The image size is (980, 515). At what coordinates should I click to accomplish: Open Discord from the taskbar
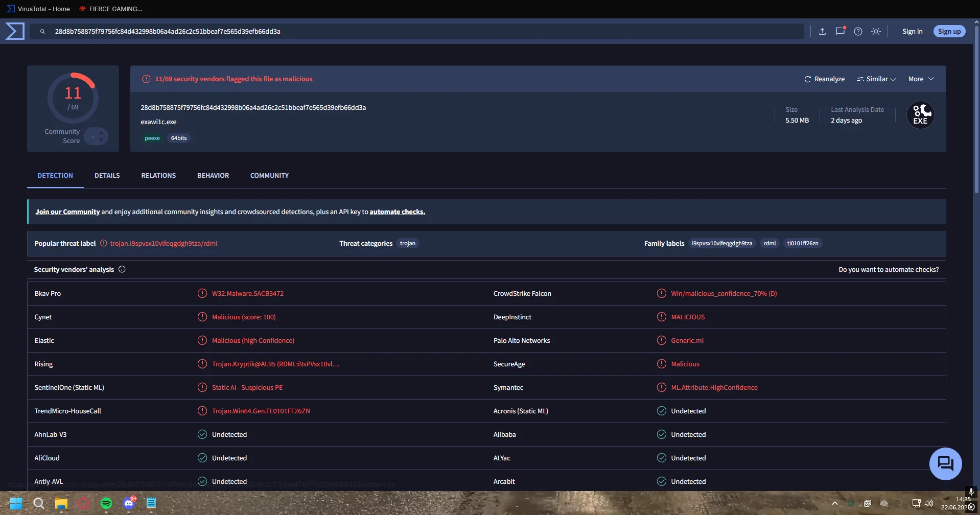click(x=129, y=503)
